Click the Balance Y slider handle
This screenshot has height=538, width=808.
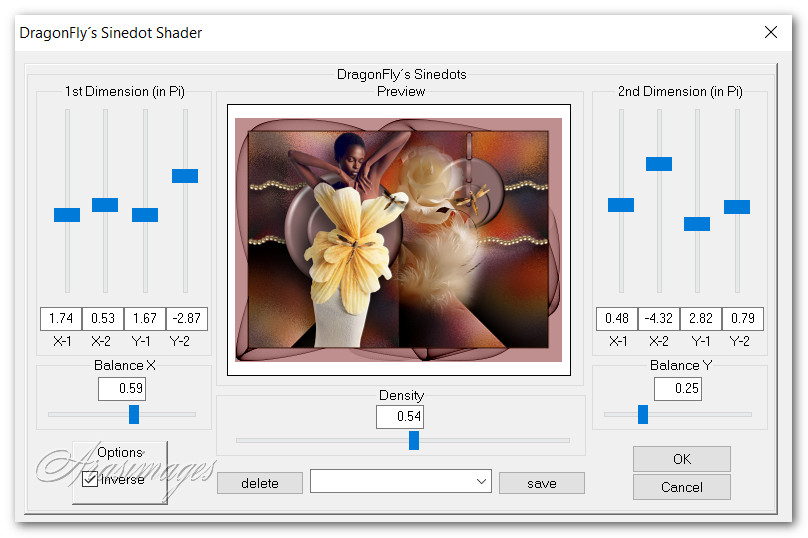pos(643,414)
